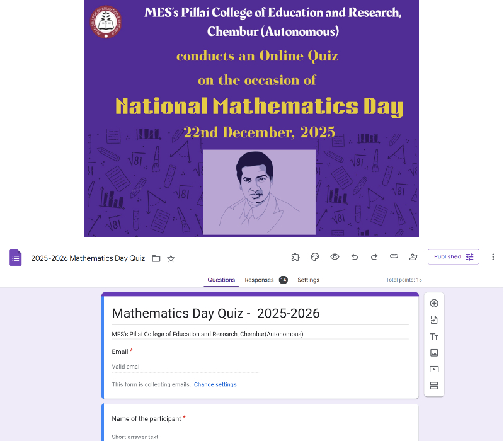504x441 pixels.
Task: Open the customize theme palette
Action: click(x=315, y=256)
